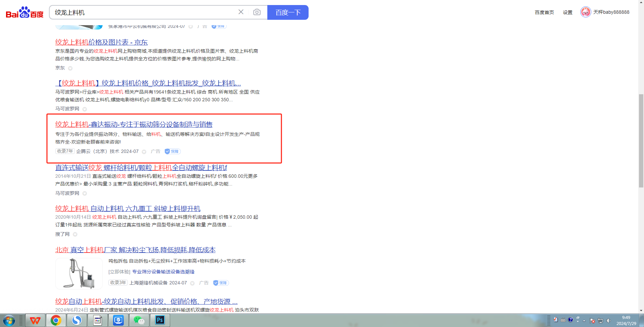Click the circle icon beside 搜了网 source
The image size is (644, 327).
(75, 234)
